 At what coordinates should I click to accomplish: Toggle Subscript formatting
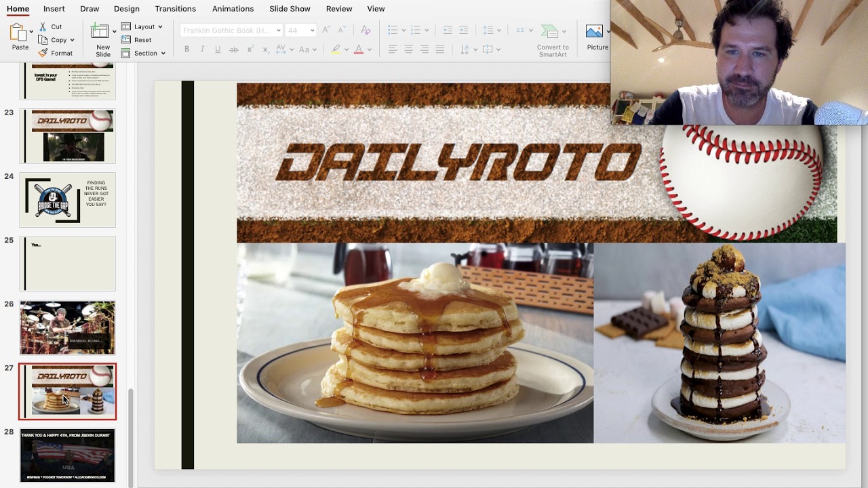click(266, 49)
